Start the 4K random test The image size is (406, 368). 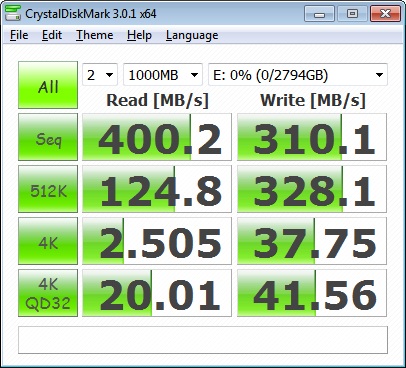pyautogui.click(x=48, y=241)
